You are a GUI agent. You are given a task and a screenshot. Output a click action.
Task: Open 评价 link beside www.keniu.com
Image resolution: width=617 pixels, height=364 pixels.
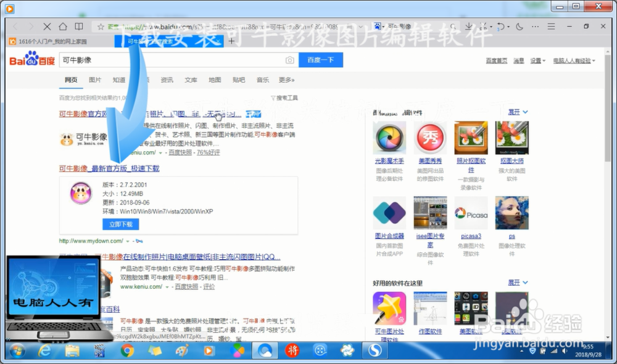tap(209, 287)
